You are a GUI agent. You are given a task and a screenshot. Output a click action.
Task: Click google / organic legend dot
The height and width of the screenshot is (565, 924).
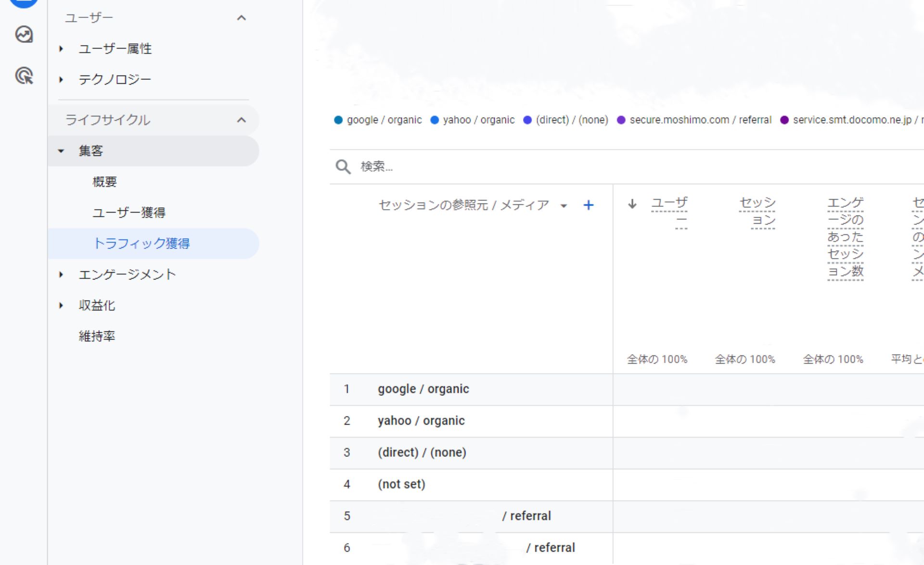(x=338, y=120)
